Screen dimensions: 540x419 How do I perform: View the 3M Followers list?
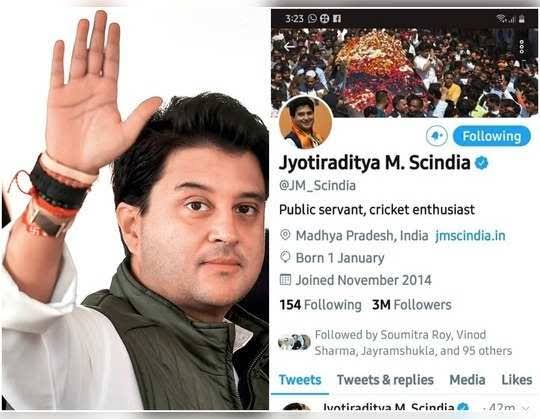click(x=412, y=305)
